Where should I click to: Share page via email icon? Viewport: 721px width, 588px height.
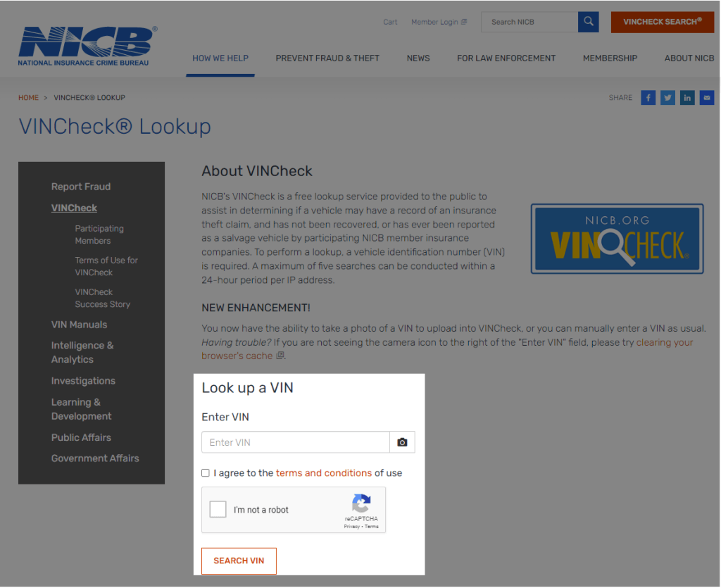(707, 97)
